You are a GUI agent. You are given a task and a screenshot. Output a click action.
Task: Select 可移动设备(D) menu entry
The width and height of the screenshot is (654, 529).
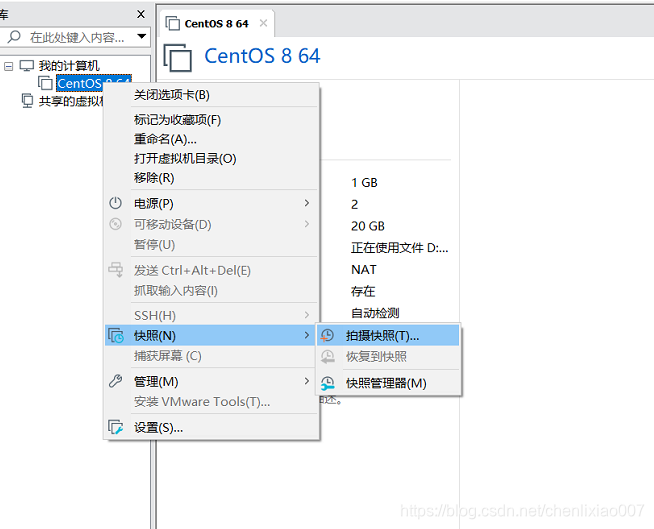pos(211,224)
